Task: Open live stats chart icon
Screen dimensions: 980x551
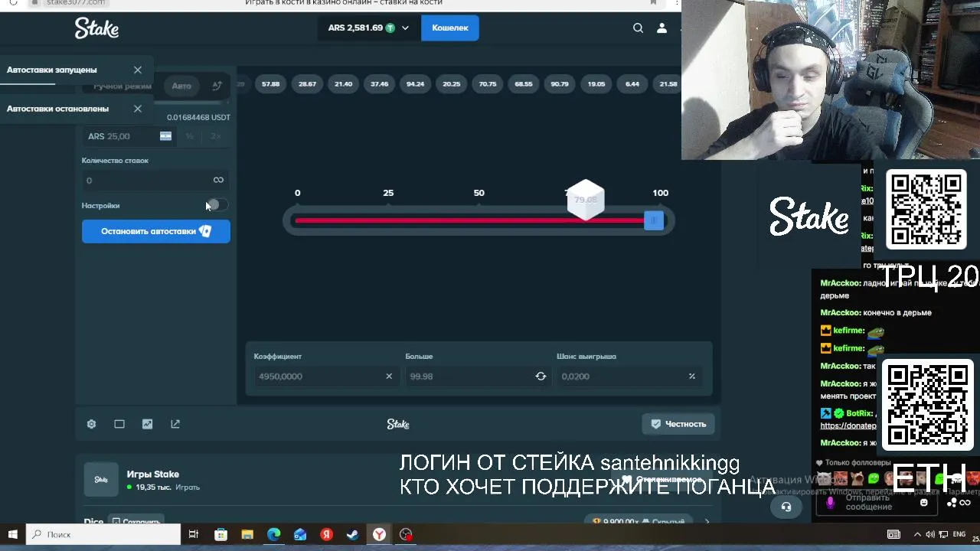Action: click(x=147, y=424)
